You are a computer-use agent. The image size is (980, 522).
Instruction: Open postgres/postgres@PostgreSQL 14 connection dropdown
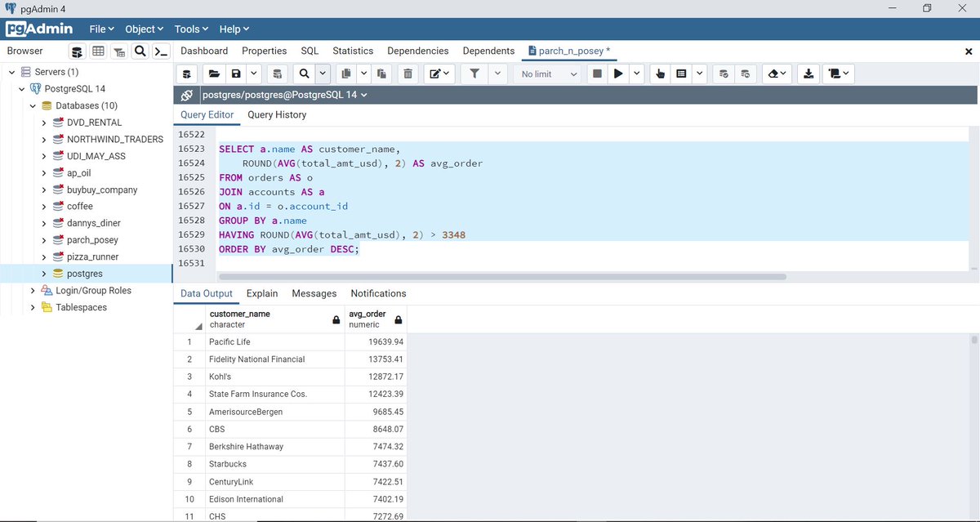point(284,95)
